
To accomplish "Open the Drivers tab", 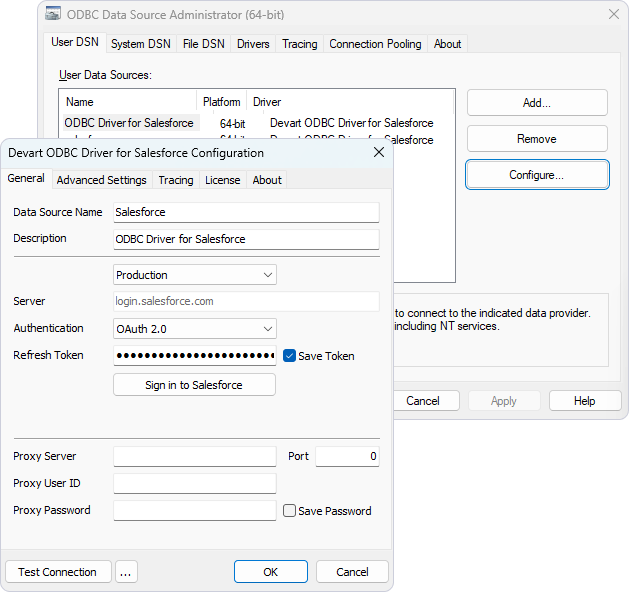I will tap(253, 44).
